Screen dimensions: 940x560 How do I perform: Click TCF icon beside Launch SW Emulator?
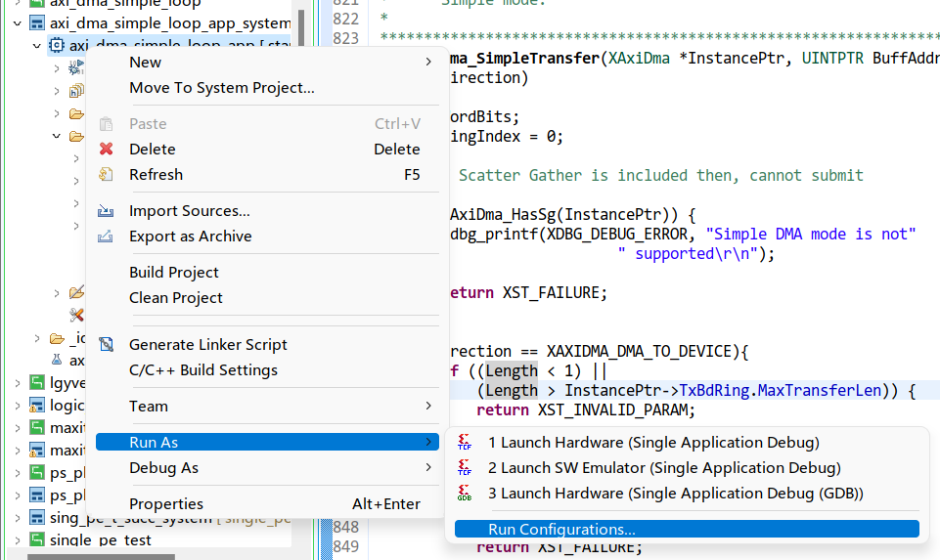465,467
